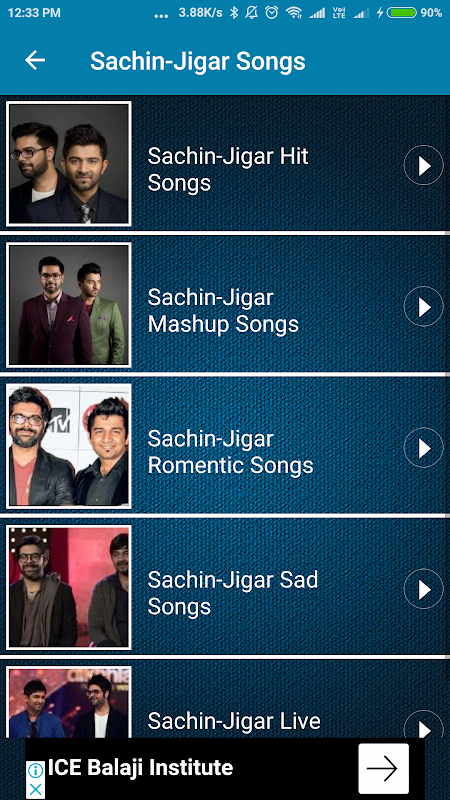Open the Mashup Songs thumbnail image

[x=68, y=305]
